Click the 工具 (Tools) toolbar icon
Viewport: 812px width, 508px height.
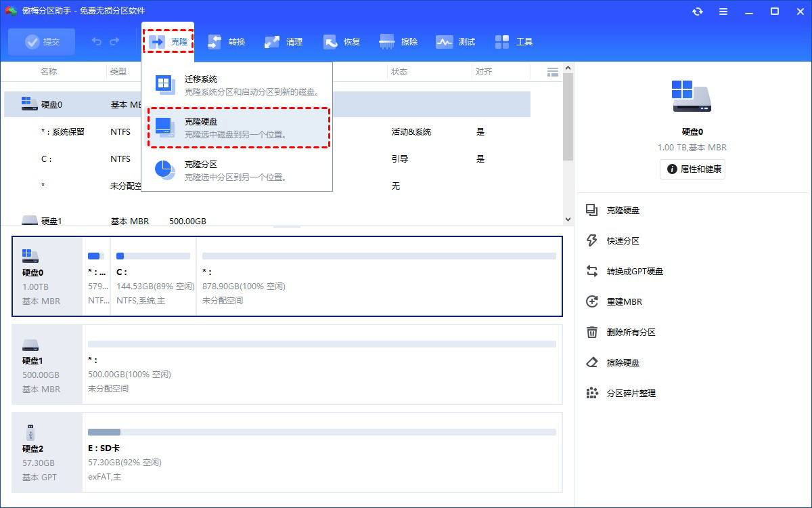[x=514, y=41]
